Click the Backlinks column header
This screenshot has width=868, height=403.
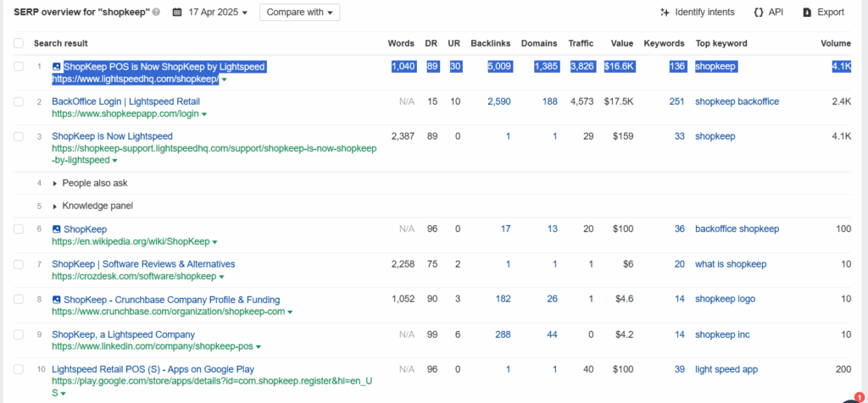point(491,43)
